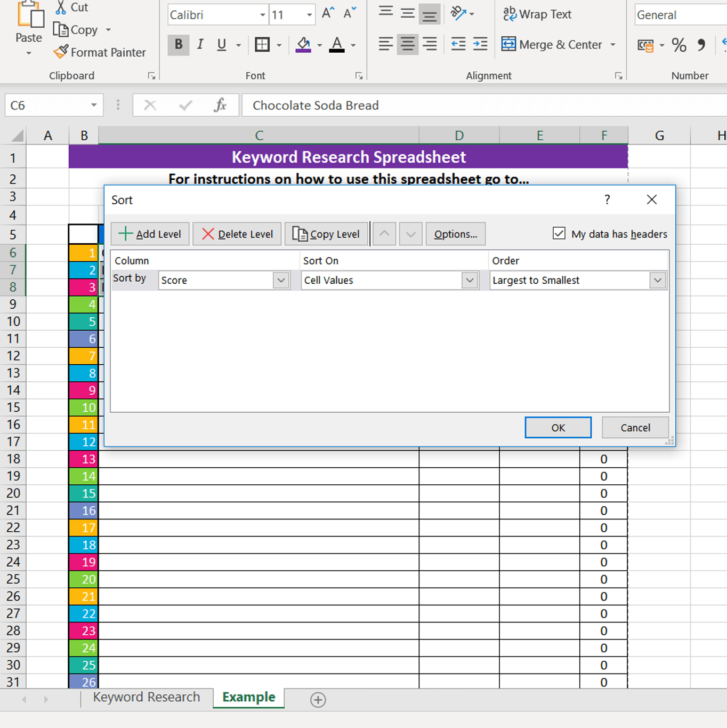Viewport: 727px width, 728px height.
Task: Open the text Orientation icon
Action: click(x=458, y=13)
